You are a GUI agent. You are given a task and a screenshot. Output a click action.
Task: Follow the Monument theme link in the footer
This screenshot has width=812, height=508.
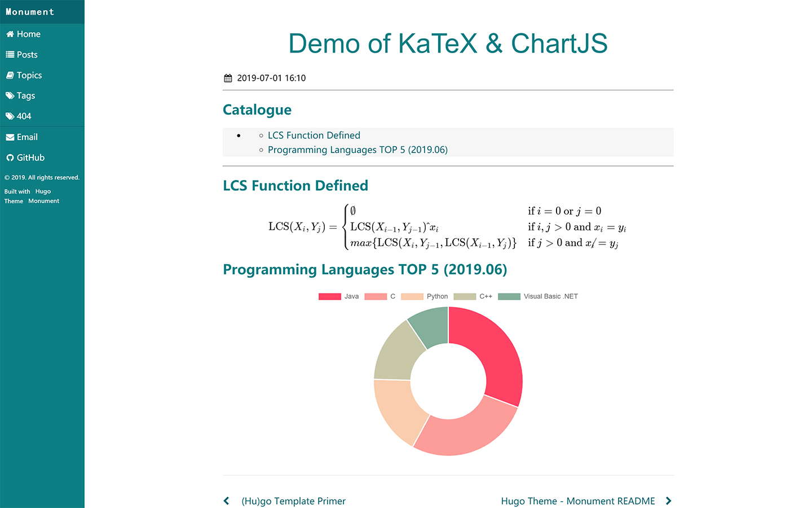pos(43,201)
